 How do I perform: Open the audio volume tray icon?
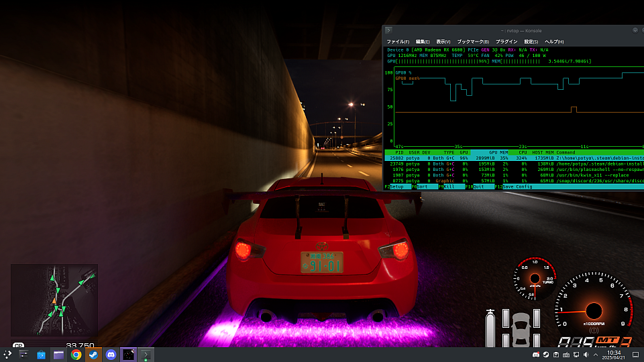click(x=586, y=355)
